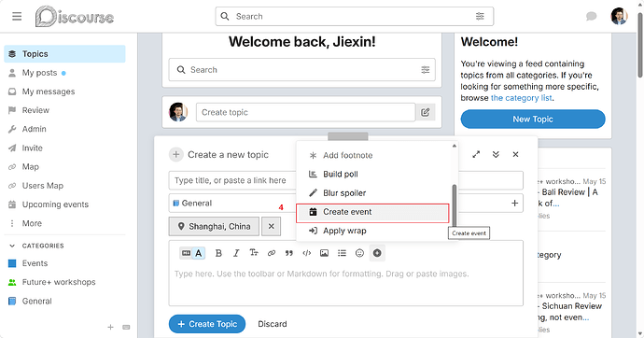This screenshot has width=644, height=338.
Task: Close the composer with X
Action: coord(515,154)
